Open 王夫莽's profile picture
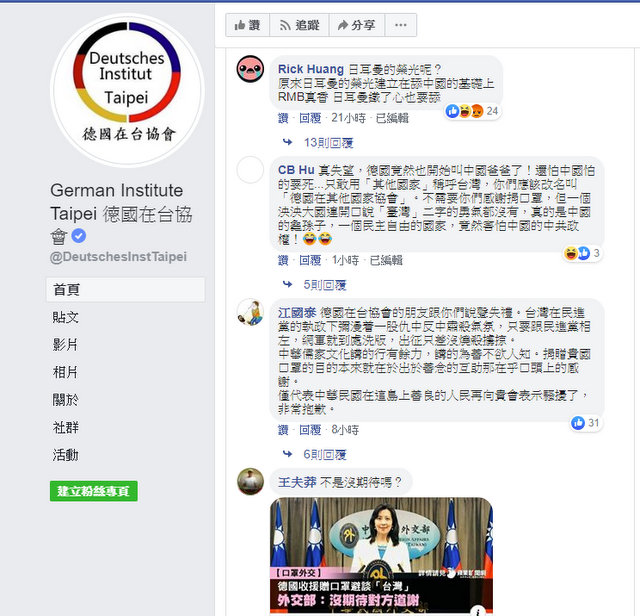Image resolution: width=640 pixels, height=616 pixels. [x=250, y=481]
